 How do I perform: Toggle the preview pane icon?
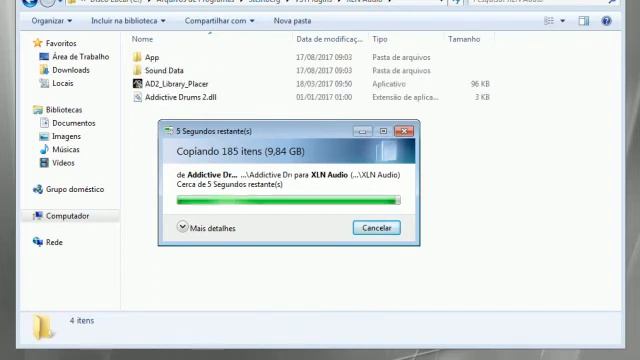pyautogui.click(x=584, y=21)
